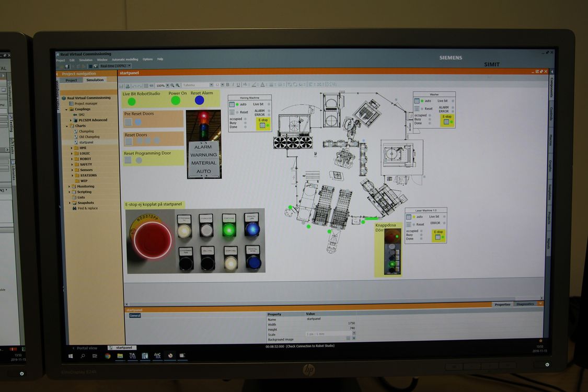Click the green Live Bit RobotStudio indicator
The height and width of the screenshot is (392, 588).
click(x=132, y=101)
